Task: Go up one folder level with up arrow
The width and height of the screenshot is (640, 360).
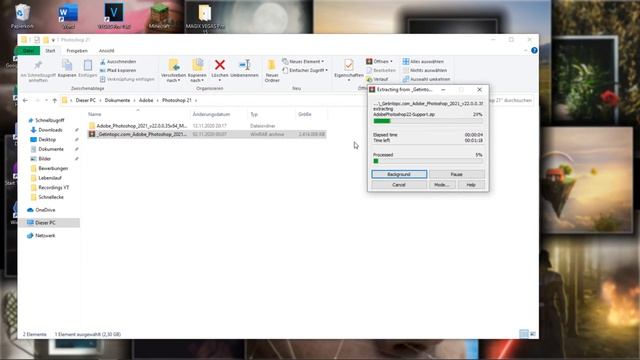Action: [55, 100]
